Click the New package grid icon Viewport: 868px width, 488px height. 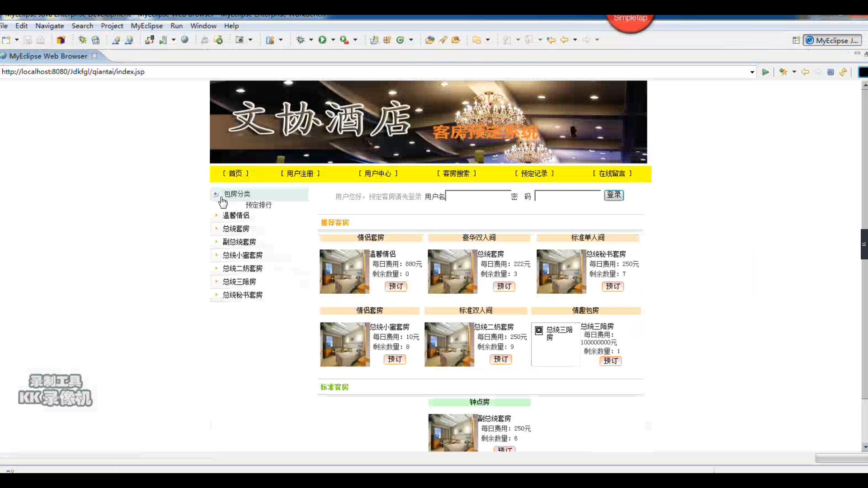click(387, 40)
